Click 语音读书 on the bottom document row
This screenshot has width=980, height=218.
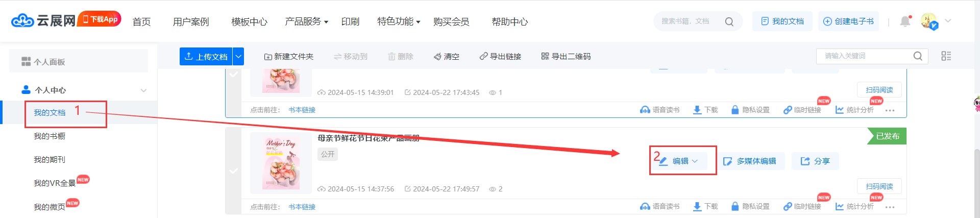tap(660, 206)
